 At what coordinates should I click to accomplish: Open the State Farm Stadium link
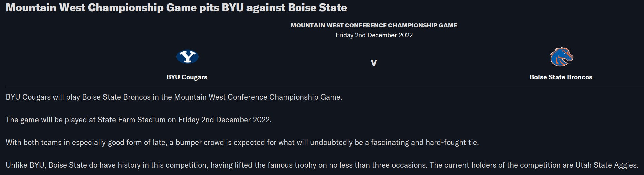132,120
